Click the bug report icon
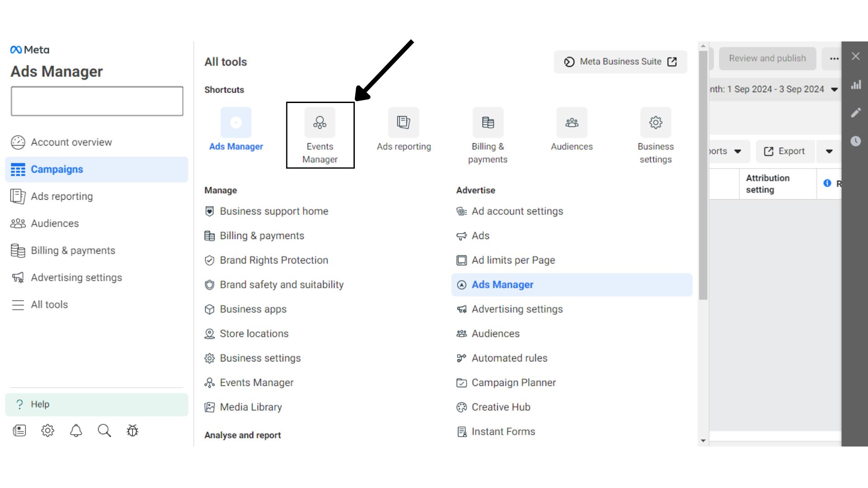The image size is (868, 488). click(132, 431)
